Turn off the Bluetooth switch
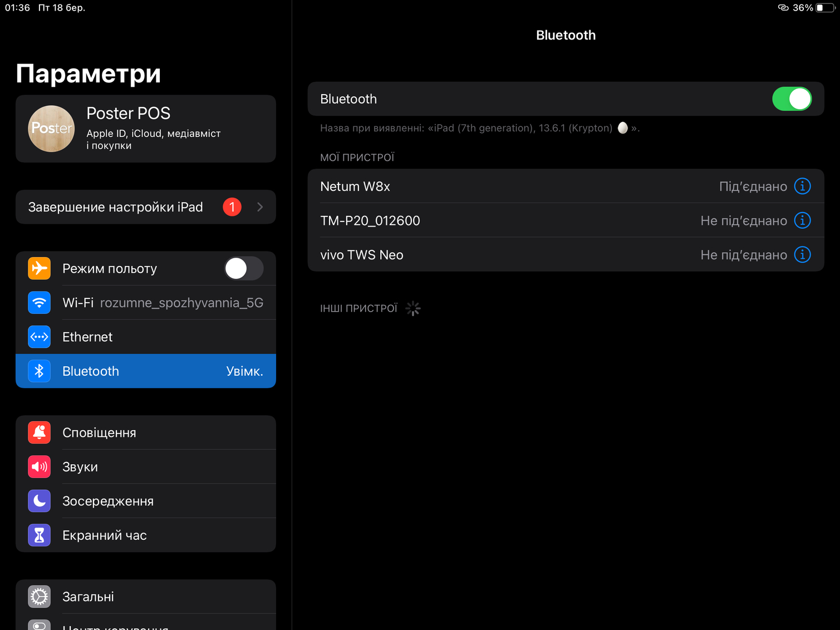This screenshot has height=630, width=840. [792, 99]
